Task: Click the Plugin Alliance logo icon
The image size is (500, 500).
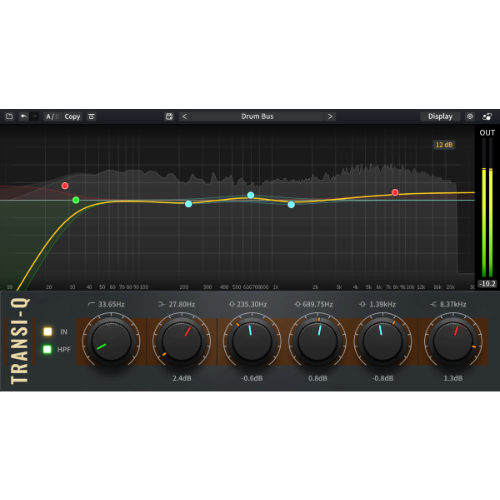Action: click(487, 117)
